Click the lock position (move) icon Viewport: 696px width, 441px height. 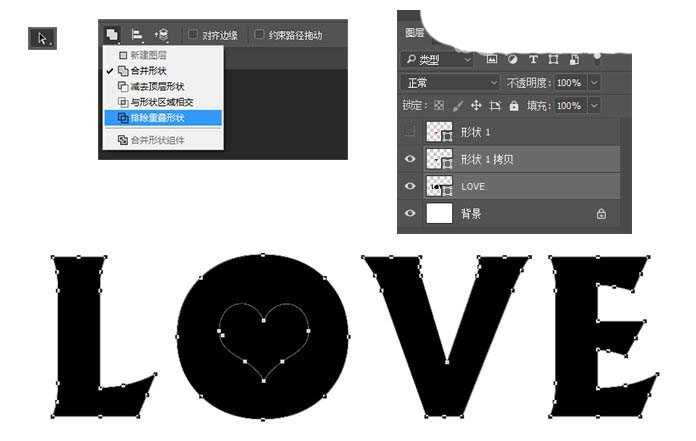pyautogui.click(x=476, y=105)
